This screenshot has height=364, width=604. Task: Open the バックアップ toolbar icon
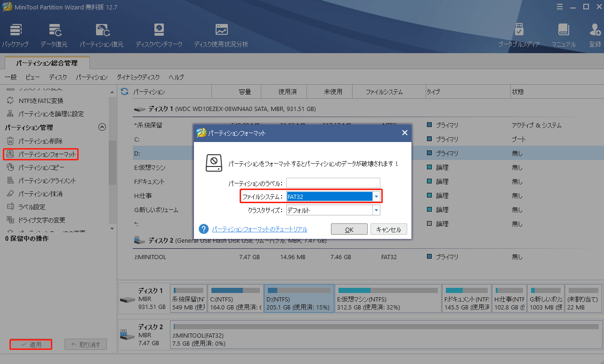tap(15, 35)
